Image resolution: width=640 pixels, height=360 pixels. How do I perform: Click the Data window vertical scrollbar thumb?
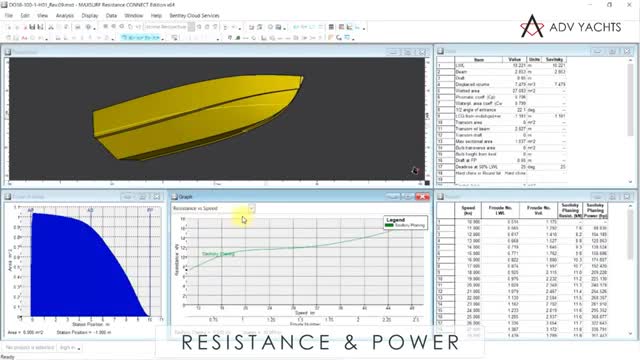click(x=631, y=100)
